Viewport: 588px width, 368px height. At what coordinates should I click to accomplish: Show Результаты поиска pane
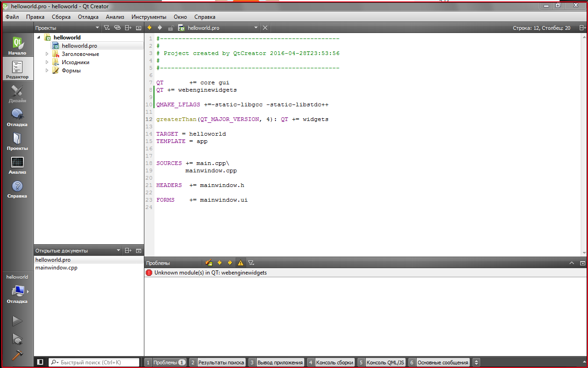click(218, 362)
